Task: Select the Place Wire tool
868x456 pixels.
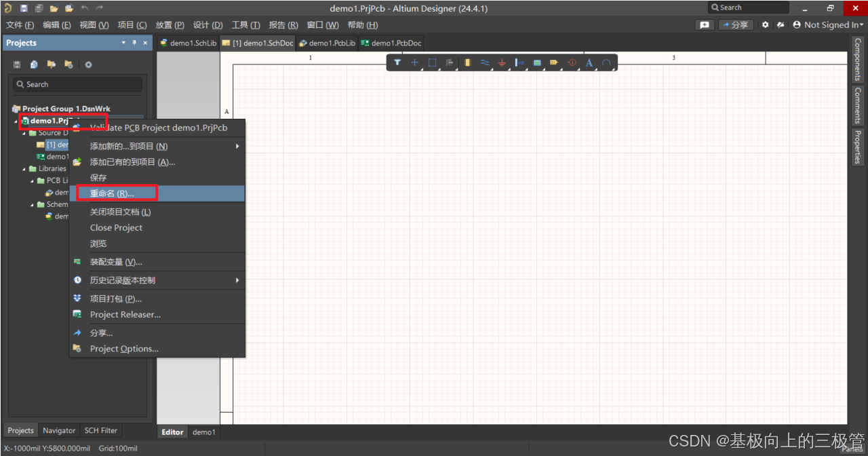Action: pyautogui.click(x=485, y=62)
